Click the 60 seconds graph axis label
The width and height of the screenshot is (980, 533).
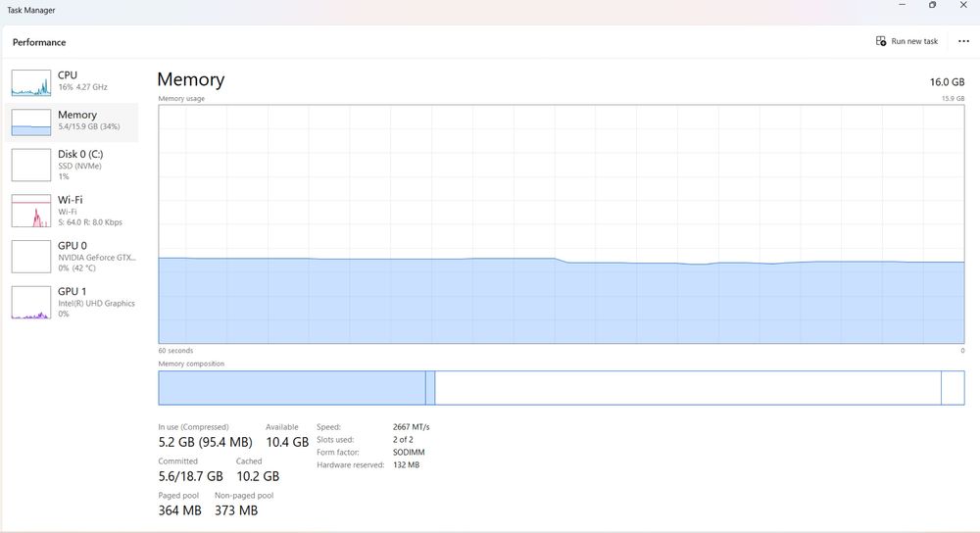click(x=175, y=351)
